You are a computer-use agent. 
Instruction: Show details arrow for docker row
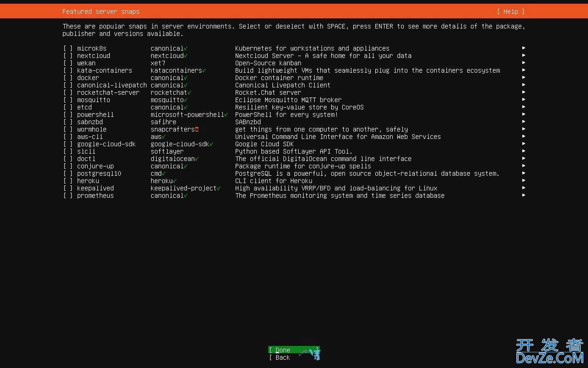524,77
